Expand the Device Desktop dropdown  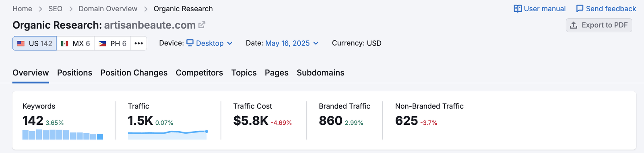point(209,43)
